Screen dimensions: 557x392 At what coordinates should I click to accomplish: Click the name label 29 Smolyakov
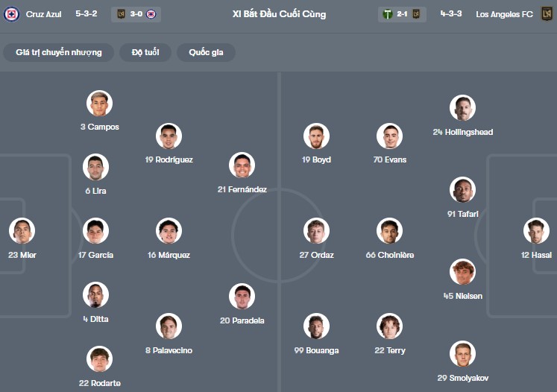[x=462, y=378]
